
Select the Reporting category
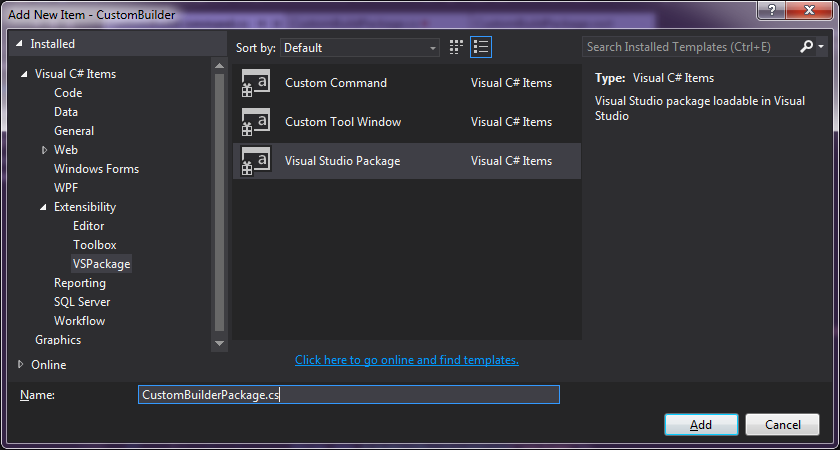(80, 283)
